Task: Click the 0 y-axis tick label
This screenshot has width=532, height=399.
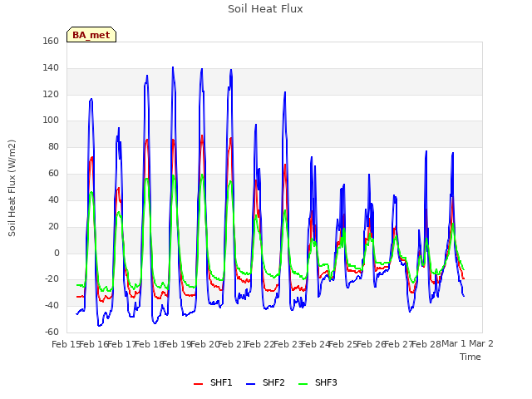Action: click(x=57, y=253)
